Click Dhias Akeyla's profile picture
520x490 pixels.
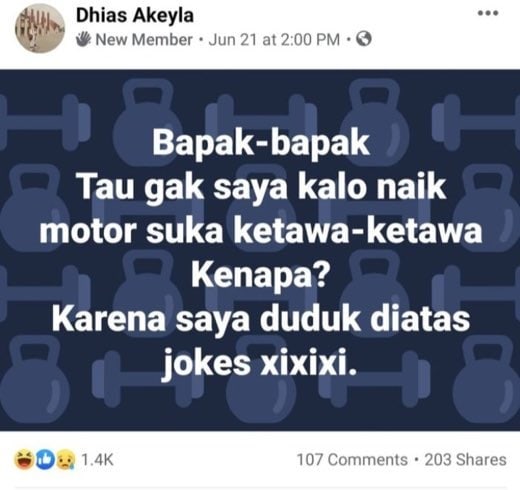pos(40,28)
